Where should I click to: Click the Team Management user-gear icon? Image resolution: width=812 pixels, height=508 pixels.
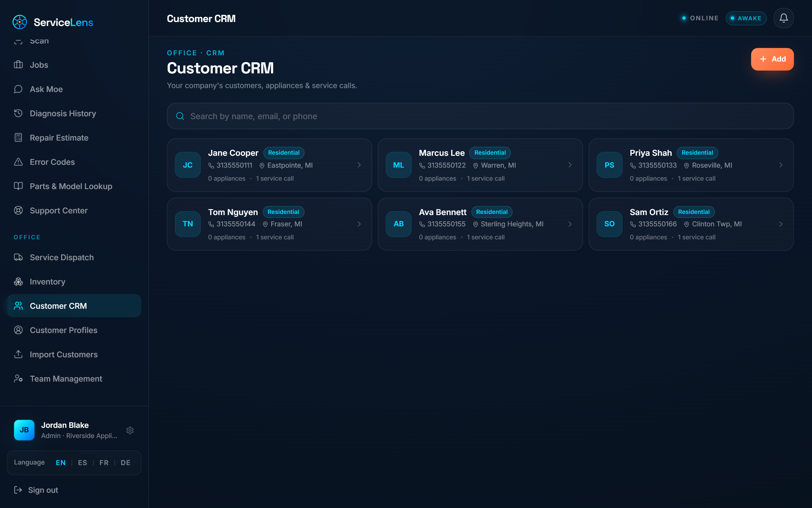(x=18, y=379)
